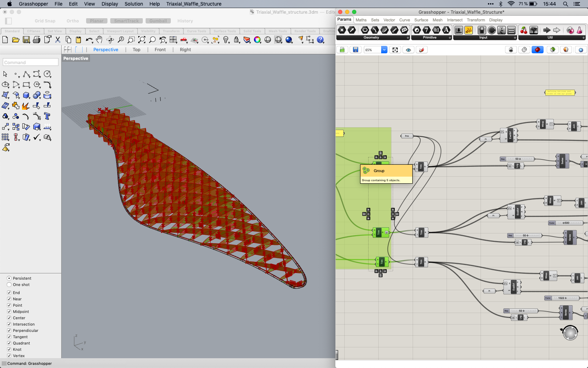588x368 pixels.
Task: Click the Paste clipboard icon
Action: [x=78, y=40]
